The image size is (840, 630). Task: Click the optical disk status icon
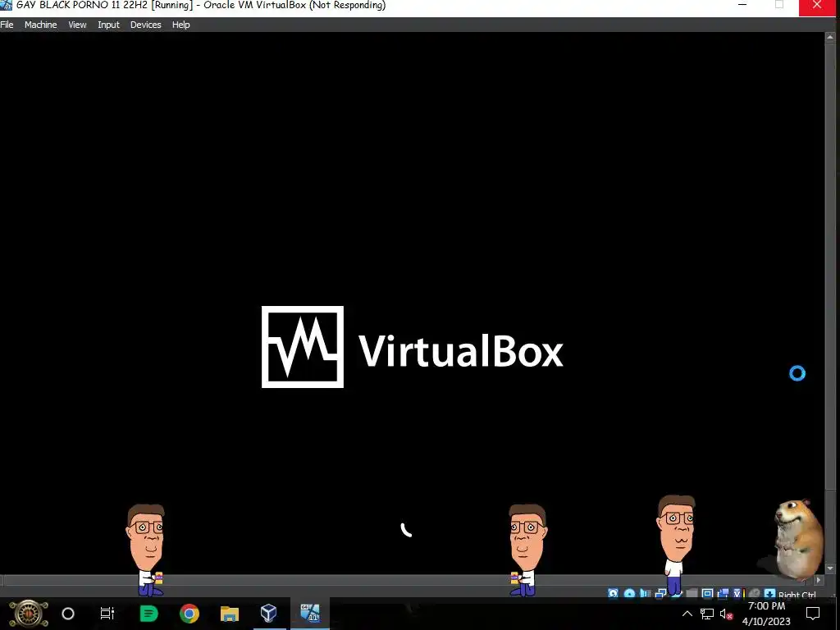(629, 594)
